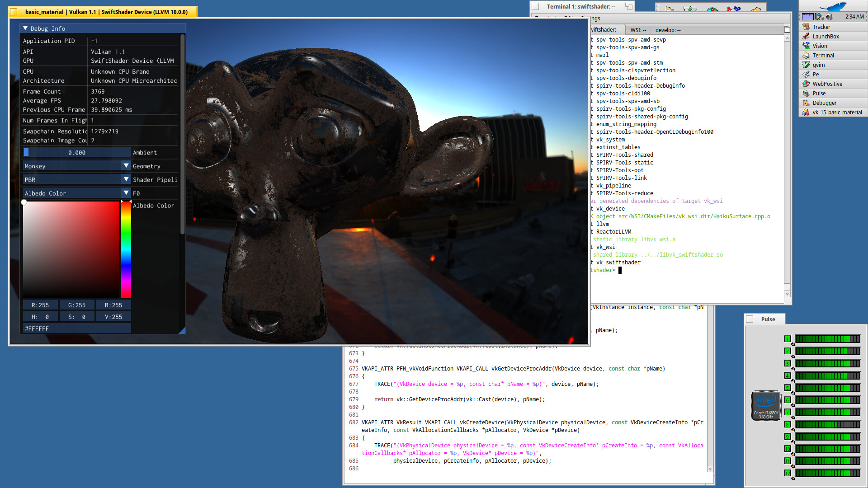
Task: Click the B:255 blue value field
Action: pos(113,305)
